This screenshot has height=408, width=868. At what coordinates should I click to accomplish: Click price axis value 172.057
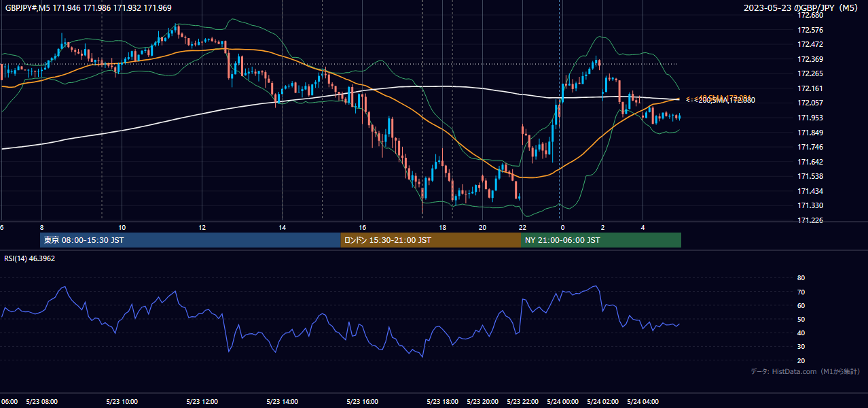[x=811, y=103]
